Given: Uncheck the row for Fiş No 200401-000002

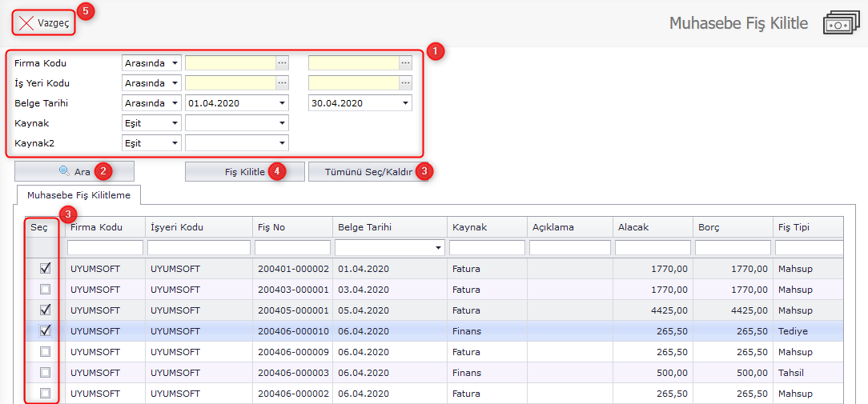Looking at the screenshot, I should point(45,269).
